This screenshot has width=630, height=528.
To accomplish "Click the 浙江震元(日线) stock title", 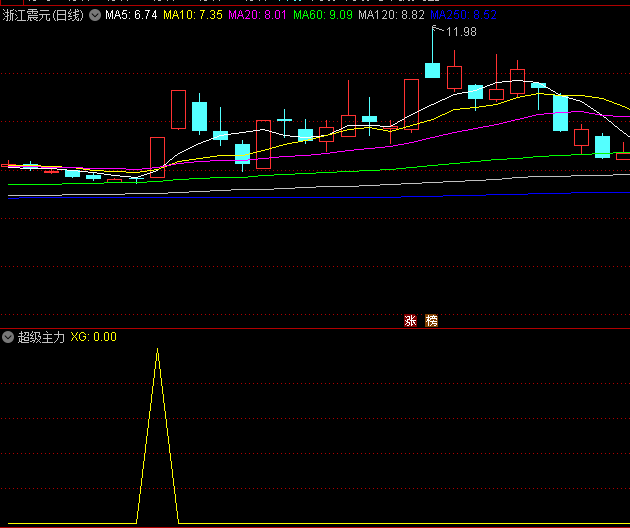I will (44, 15).
